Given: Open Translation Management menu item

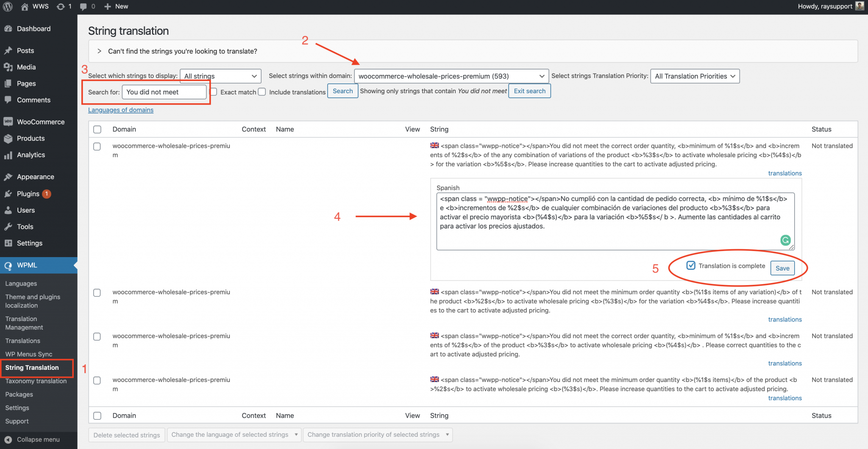Looking at the screenshot, I should [x=24, y=323].
